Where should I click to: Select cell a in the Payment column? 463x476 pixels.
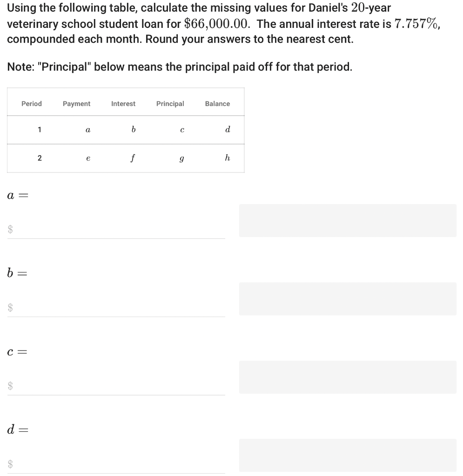point(88,130)
